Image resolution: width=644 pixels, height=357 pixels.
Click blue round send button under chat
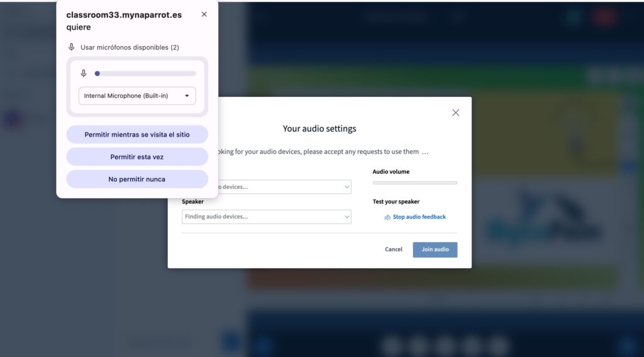(231, 341)
